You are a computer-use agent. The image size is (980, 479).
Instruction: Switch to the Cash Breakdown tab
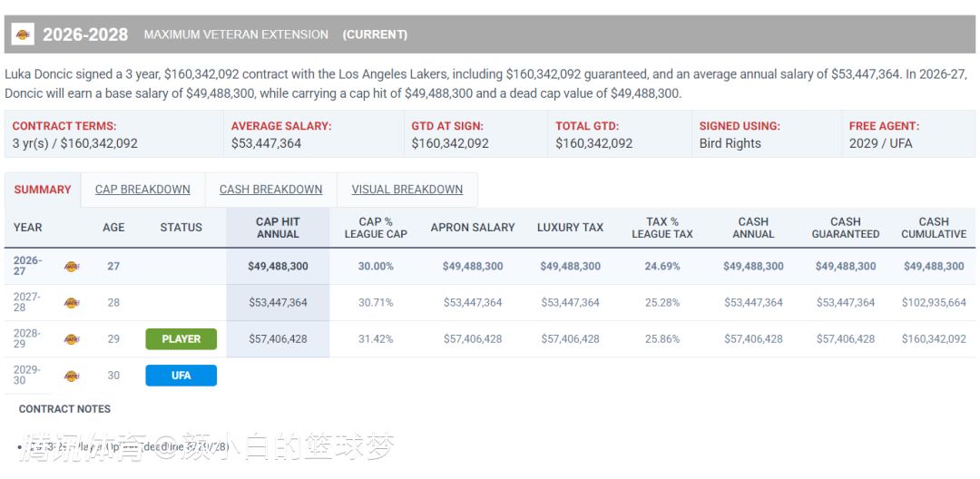click(270, 190)
